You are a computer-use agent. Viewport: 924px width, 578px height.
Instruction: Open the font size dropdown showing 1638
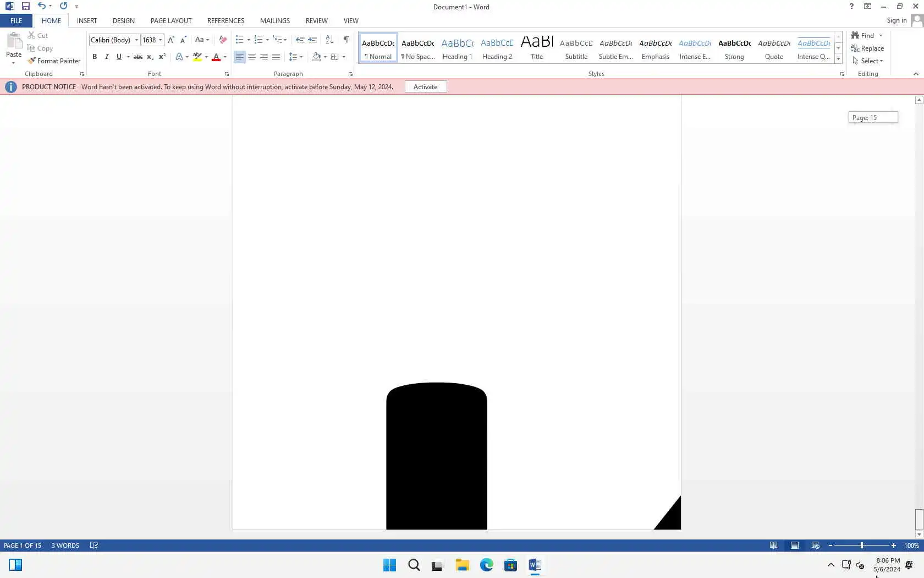(161, 40)
